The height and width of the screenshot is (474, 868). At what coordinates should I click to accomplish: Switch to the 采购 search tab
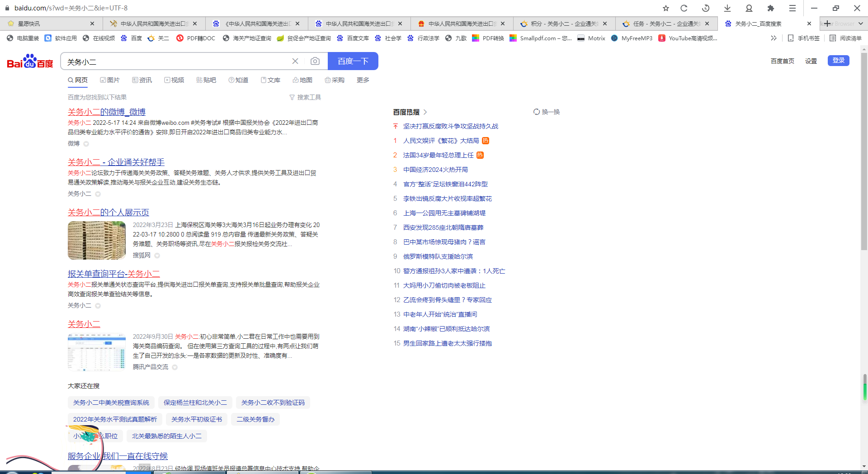(x=335, y=80)
